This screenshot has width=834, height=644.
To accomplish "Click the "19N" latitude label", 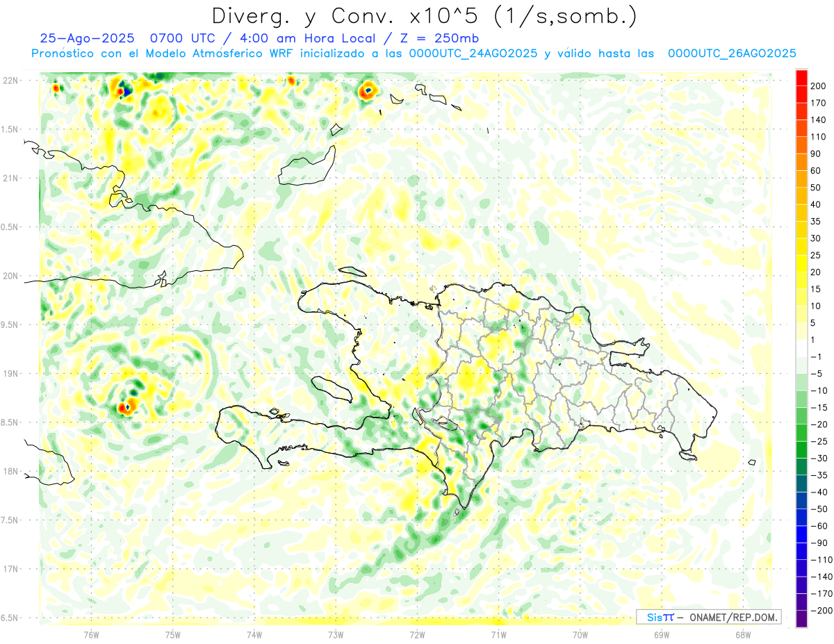I will [10, 374].
